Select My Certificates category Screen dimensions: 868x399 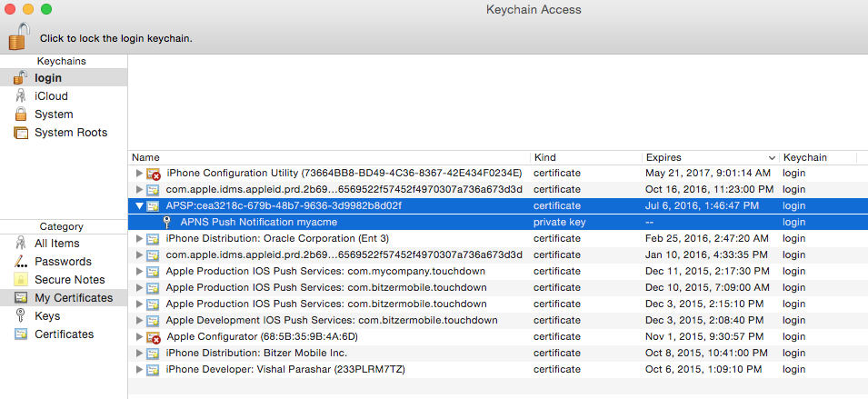(73, 298)
